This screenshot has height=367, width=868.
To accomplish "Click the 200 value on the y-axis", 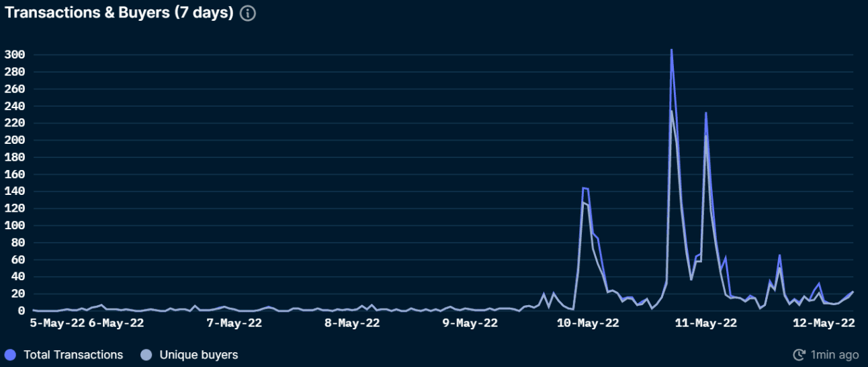I will [14, 140].
